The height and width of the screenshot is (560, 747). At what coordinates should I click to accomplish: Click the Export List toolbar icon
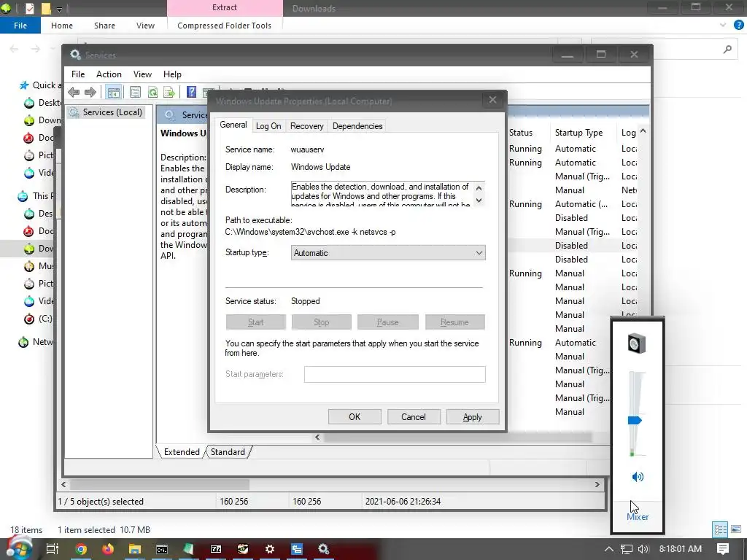pyautogui.click(x=169, y=92)
